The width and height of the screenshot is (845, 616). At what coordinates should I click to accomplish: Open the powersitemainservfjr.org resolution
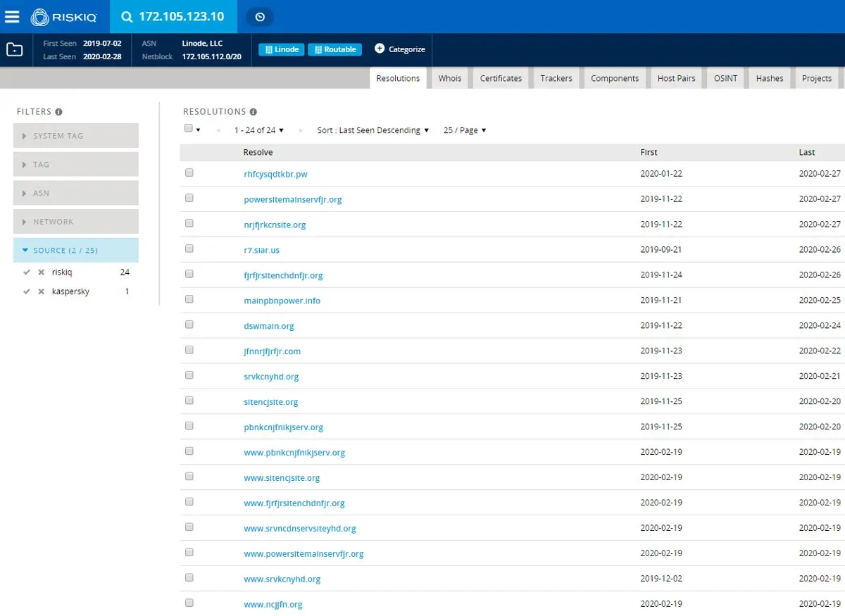tap(292, 199)
